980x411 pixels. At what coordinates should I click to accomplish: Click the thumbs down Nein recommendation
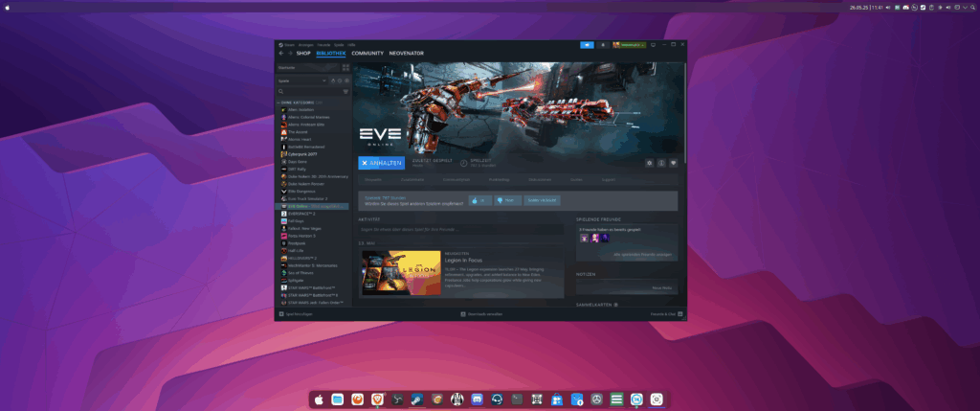pos(507,201)
